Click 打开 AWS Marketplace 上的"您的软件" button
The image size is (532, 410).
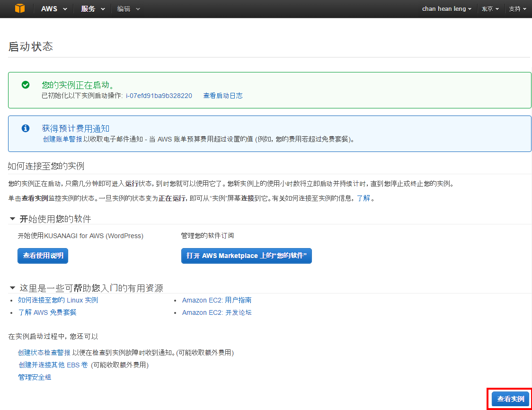point(246,256)
